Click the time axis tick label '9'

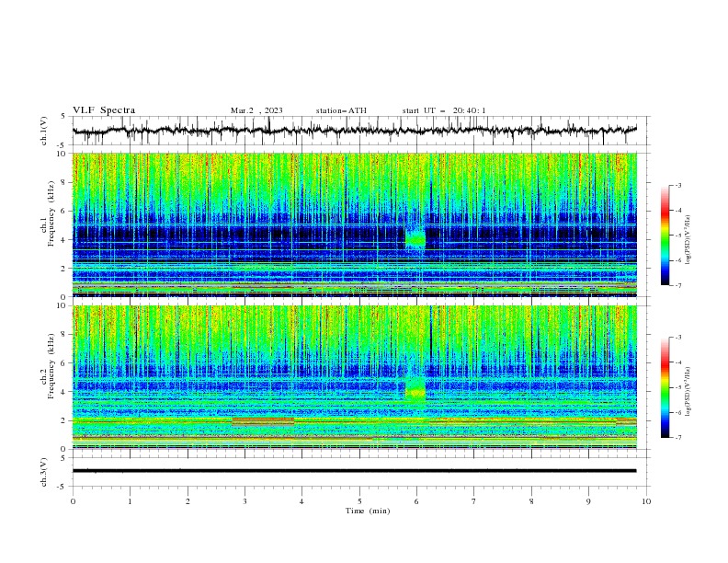point(588,501)
